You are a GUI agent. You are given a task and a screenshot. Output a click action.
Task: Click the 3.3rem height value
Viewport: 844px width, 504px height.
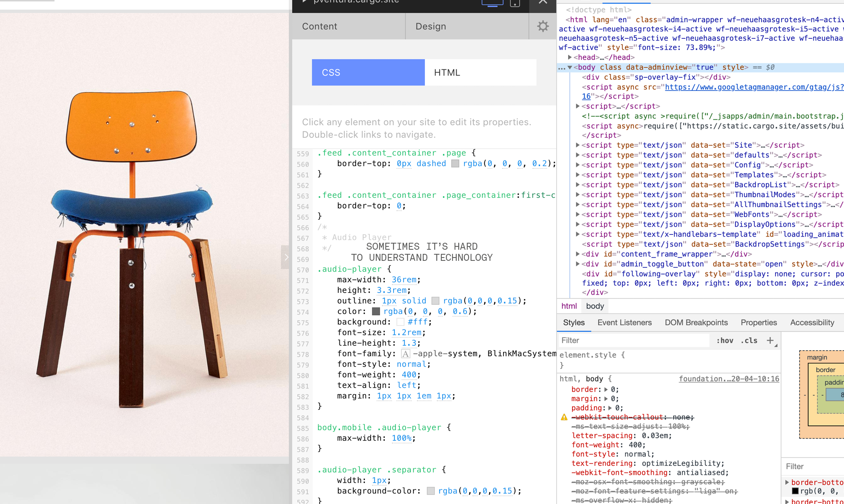[x=391, y=290]
